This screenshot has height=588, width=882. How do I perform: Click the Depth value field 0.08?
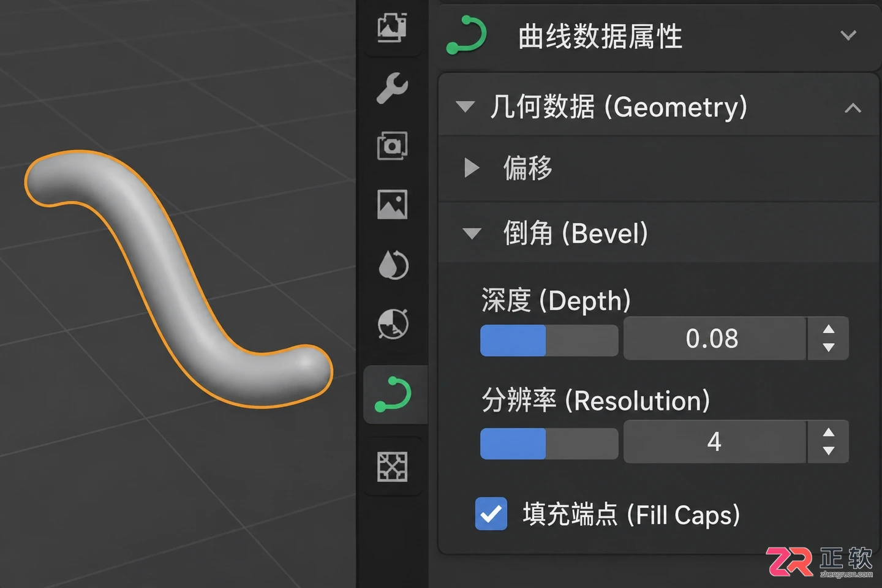pos(714,338)
